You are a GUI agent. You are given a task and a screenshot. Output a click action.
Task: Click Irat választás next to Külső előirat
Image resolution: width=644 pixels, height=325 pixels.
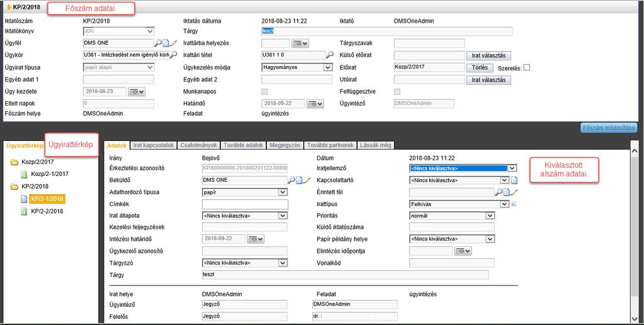(489, 55)
